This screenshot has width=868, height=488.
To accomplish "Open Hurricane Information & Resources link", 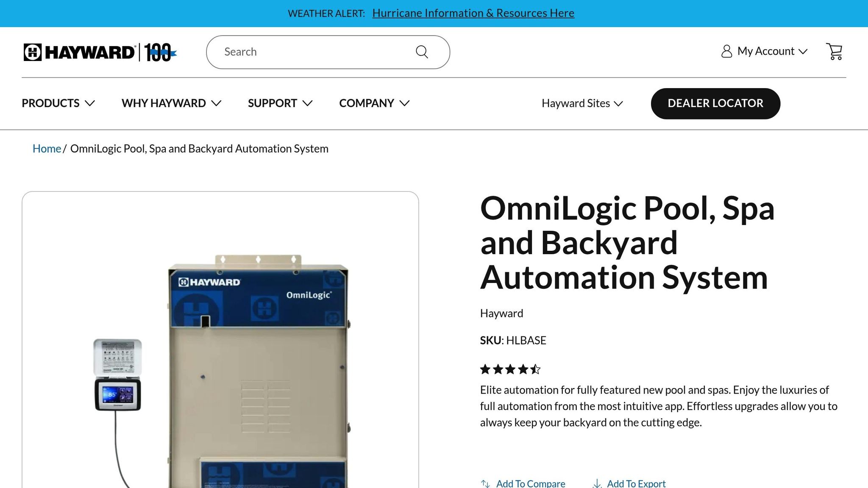I will pos(473,13).
